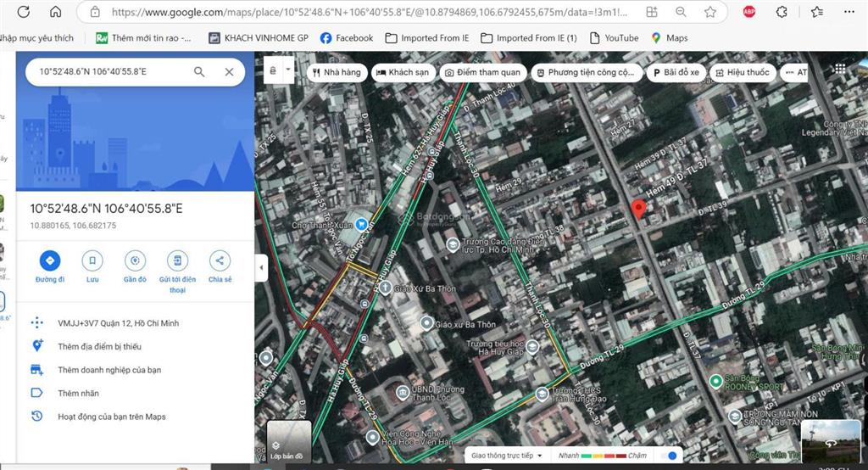Click the search magnifier icon in search box
Viewport: 868px width, 470px height.
tap(199, 72)
